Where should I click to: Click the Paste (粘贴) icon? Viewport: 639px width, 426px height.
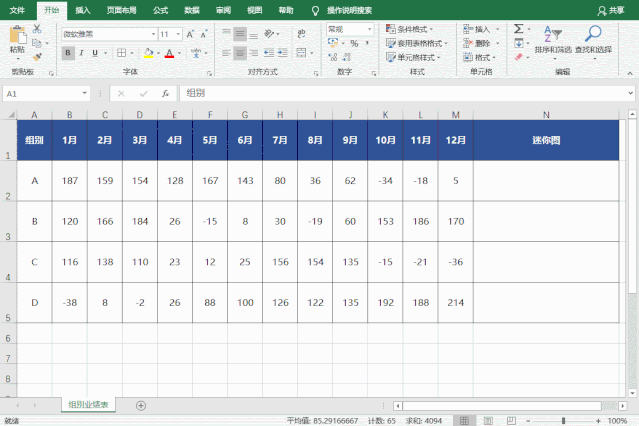tap(17, 38)
